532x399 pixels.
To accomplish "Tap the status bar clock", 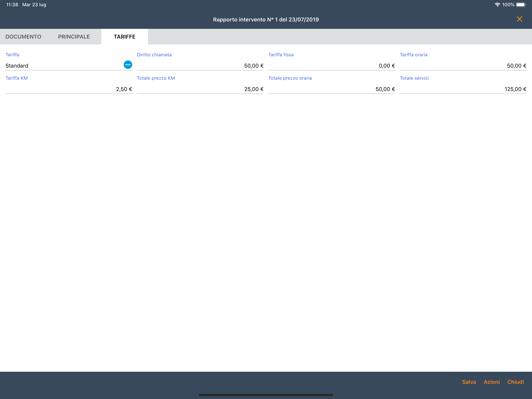I will tap(12, 4).
